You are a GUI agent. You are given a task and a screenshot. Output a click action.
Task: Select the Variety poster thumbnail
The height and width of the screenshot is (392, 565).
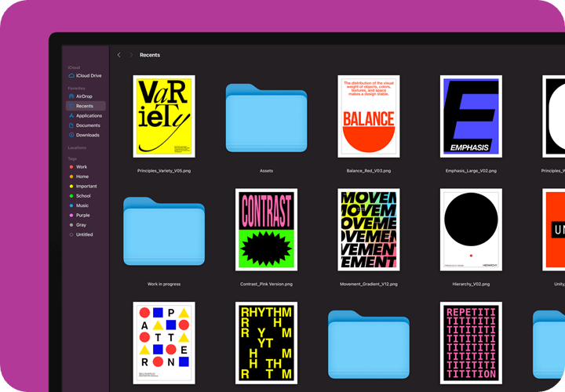(x=164, y=116)
